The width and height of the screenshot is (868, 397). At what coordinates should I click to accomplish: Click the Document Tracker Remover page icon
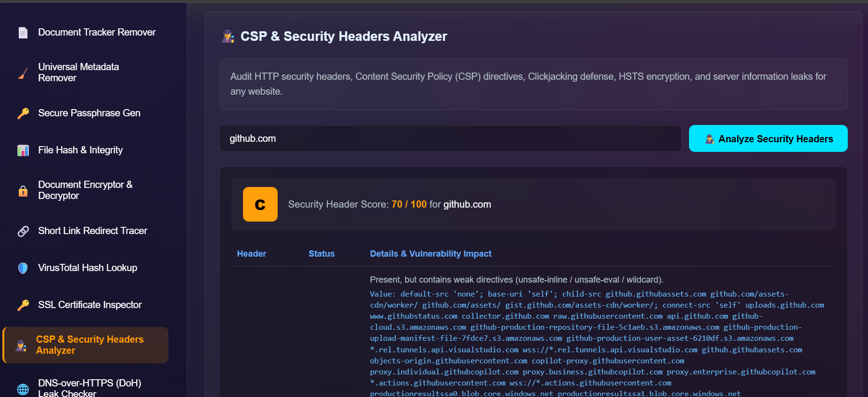coord(23,33)
